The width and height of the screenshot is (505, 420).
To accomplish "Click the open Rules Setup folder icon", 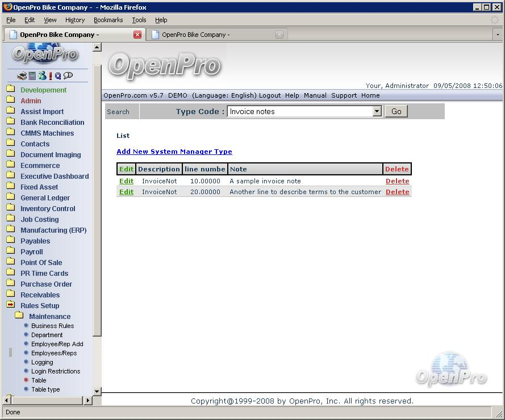I will (x=10, y=305).
